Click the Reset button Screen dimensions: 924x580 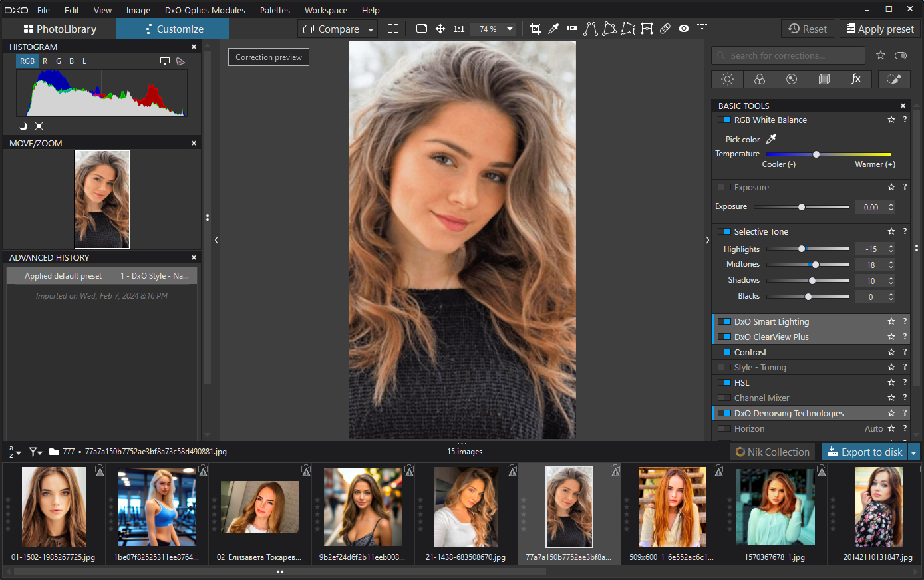[x=807, y=29]
